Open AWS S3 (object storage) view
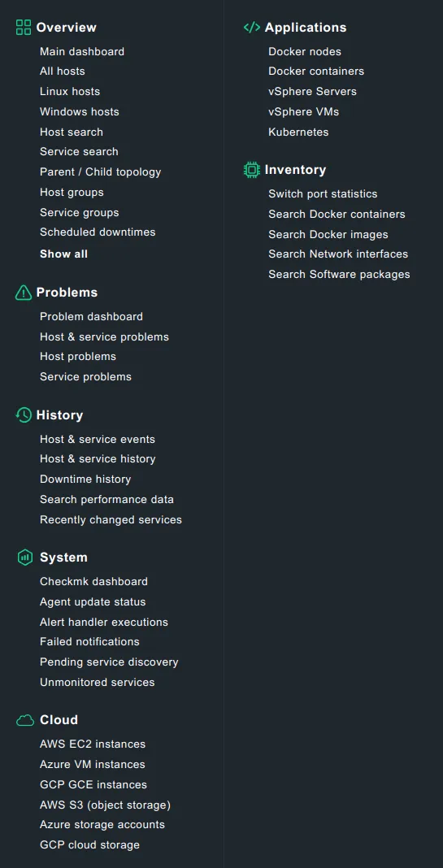This screenshot has width=443, height=868. (105, 805)
